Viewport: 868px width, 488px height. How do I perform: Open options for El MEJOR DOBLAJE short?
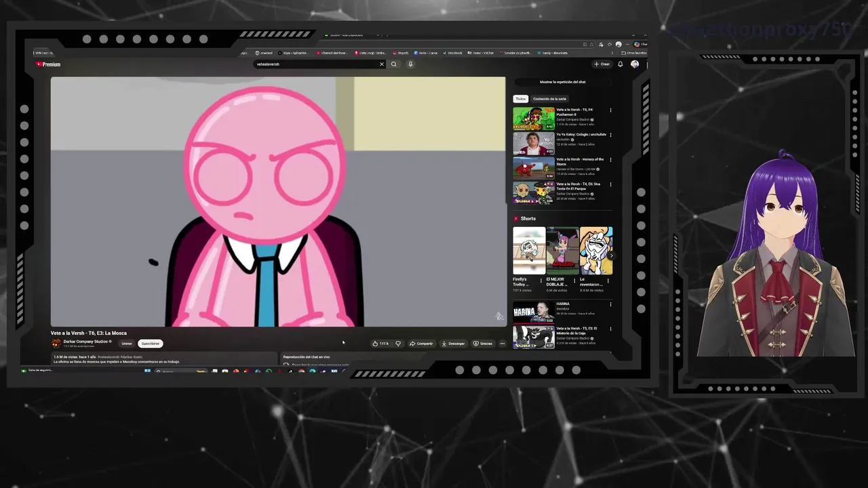click(x=575, y=280)
